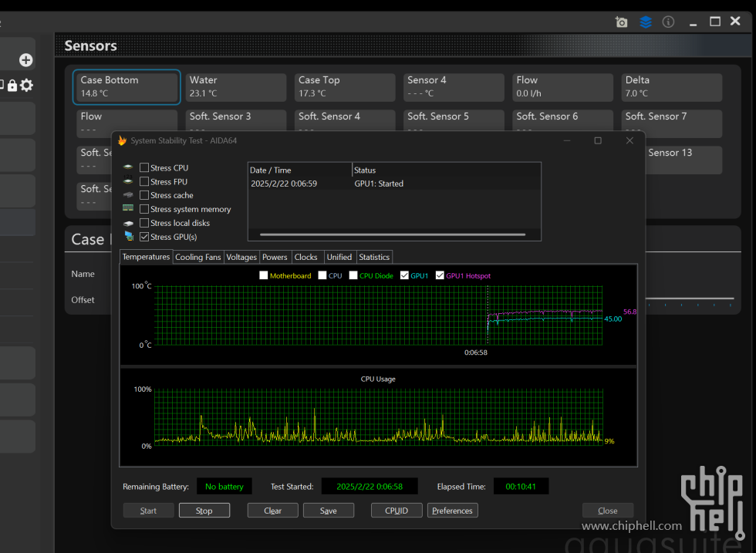Select the Case Bottom sensor tile
This screenshot has height=553, width=756.
(127, 87)
